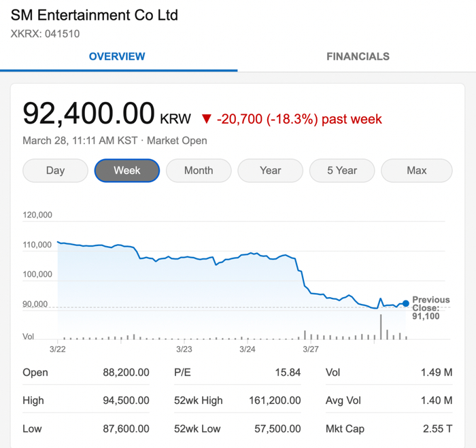Switch to the Financials tab

[x=358, y=56]
